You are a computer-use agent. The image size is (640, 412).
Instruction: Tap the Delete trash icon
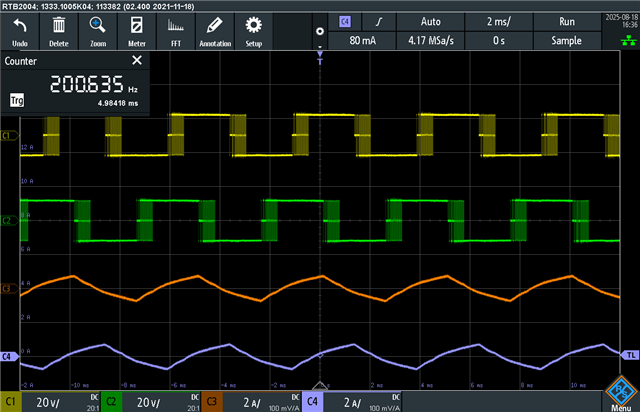pyautogui.click(x=59, y=32)
